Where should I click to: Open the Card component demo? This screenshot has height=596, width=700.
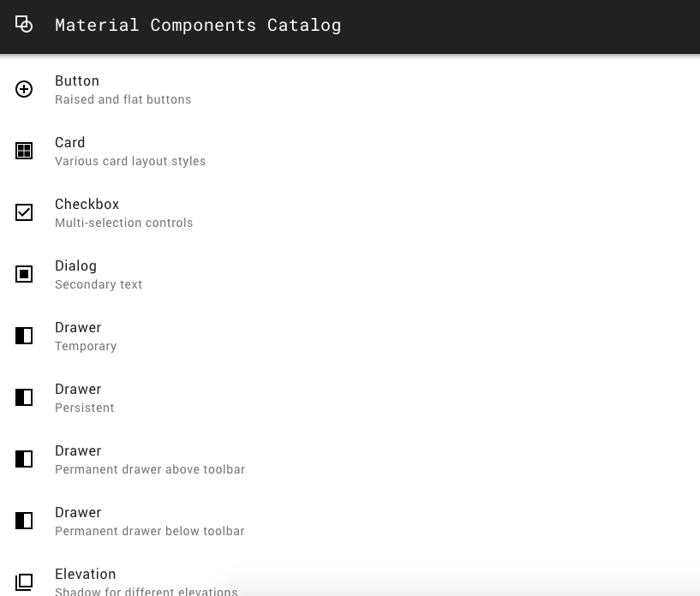tap(70, 143)
